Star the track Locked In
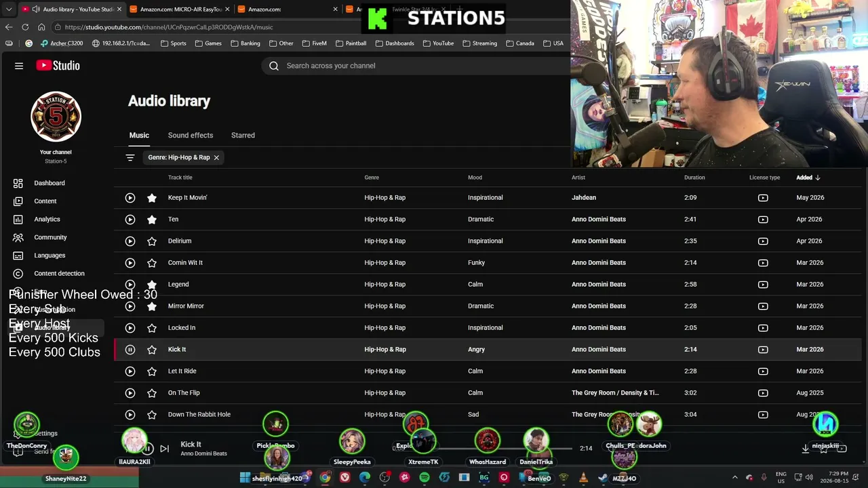This screenshot has height=488, width=868. (152, 328)
